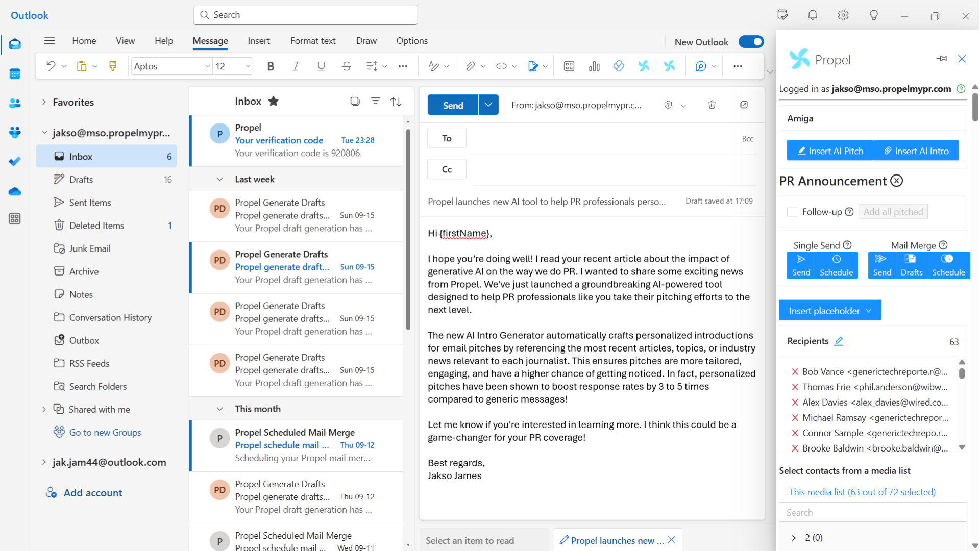Open the Send options dropdown arrow
980x551 pixels.
click(488, 105)
